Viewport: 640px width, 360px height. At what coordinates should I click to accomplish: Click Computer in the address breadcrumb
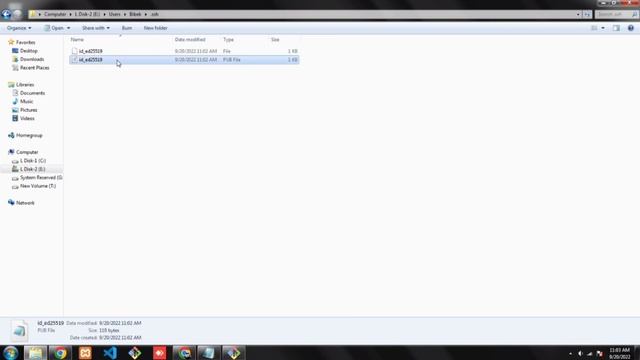(55, 14)
